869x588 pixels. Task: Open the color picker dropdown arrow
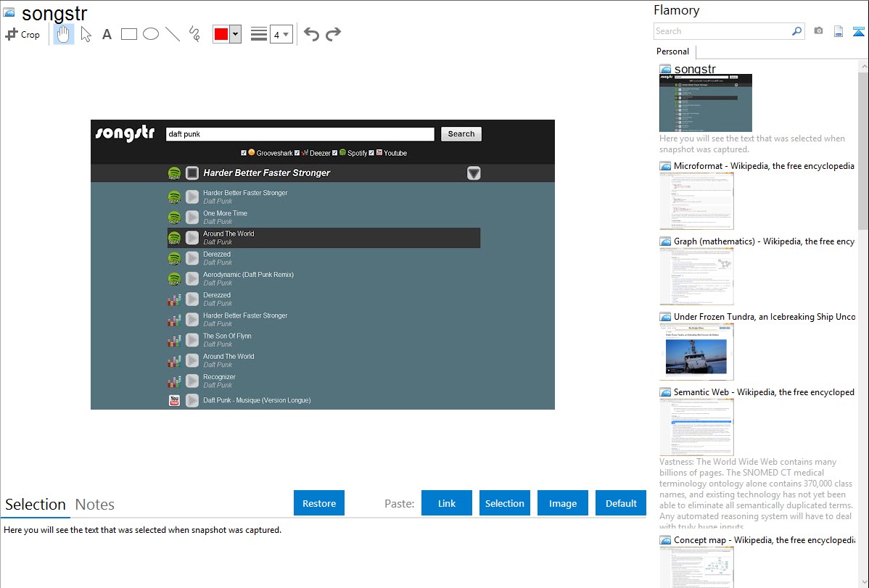(235, 34)
